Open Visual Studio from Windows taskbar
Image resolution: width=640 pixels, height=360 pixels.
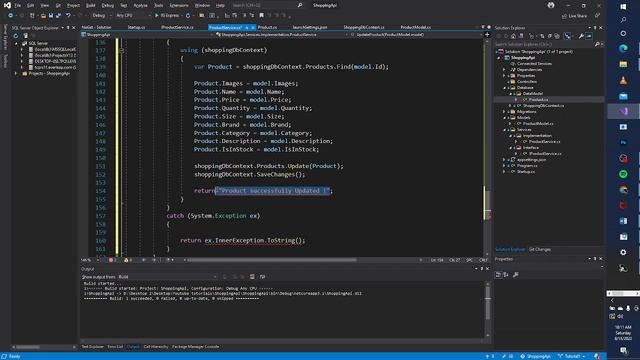pyautogui.click(x=623, y=111)
